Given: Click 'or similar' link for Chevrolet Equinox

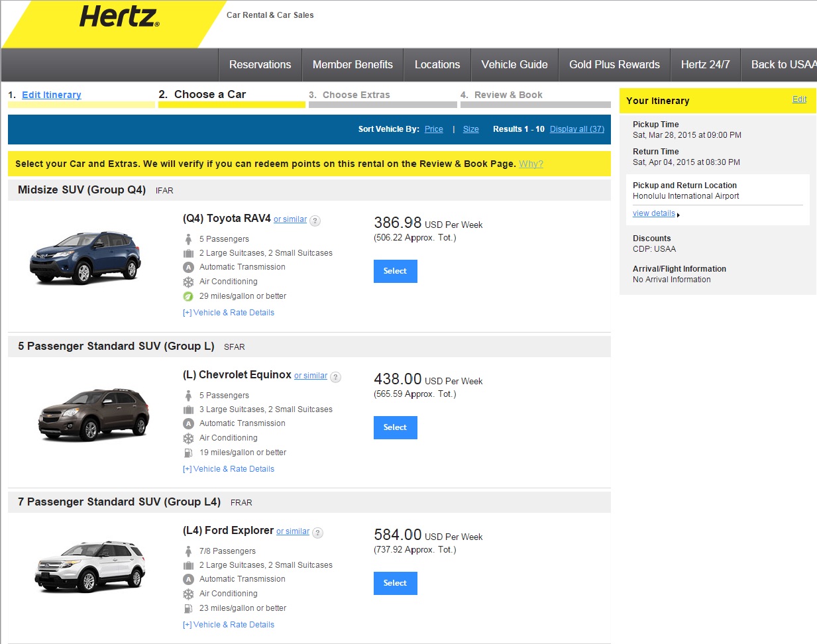Looking at the screenshot, I should 311,376.
